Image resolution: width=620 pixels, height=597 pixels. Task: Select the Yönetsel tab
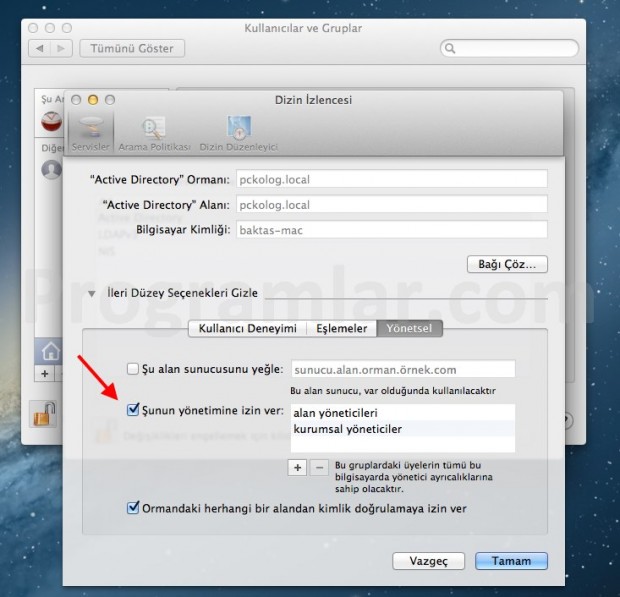tap(409, 329)
